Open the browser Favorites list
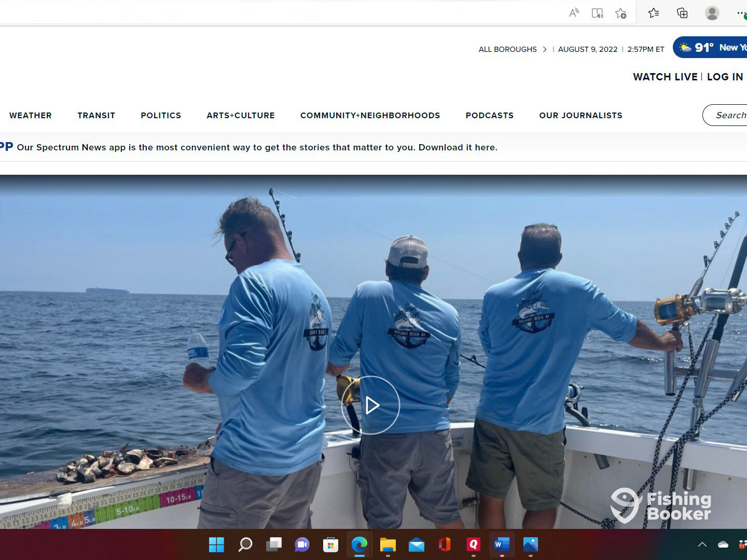747x560 pixels. click(654, 13)
